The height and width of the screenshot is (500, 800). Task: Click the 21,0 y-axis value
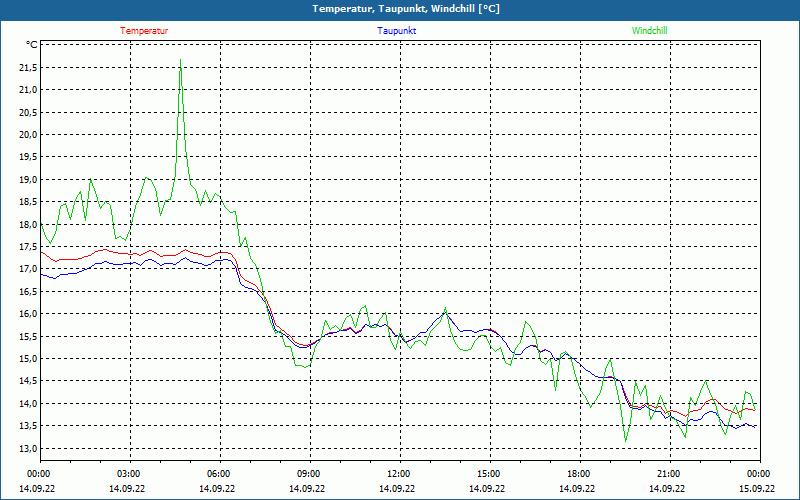tap(28, 90)
